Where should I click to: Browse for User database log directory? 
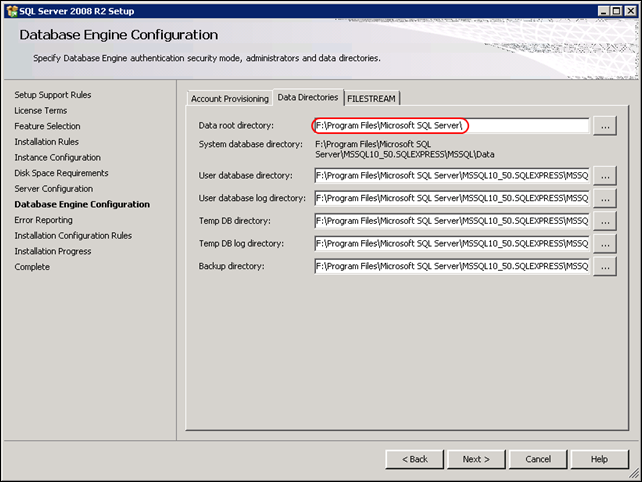[605, 199]
